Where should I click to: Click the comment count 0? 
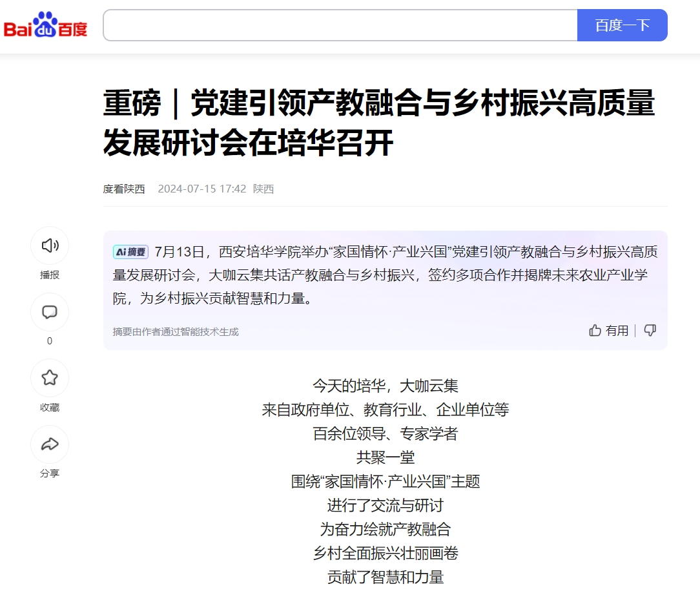50,341
